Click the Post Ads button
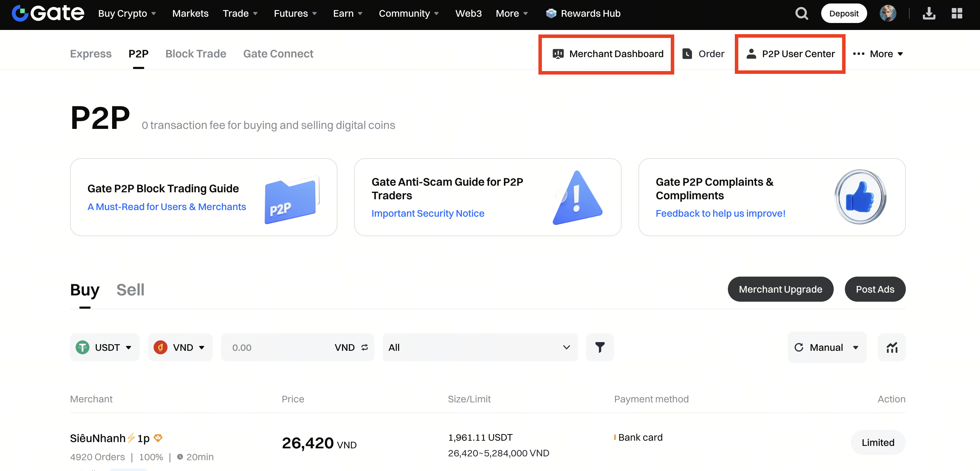The height and width of the screenshot is (471, 980). [874, 289]
